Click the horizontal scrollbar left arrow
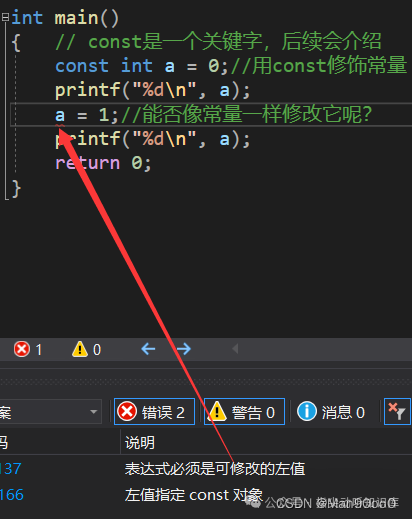 235,349
